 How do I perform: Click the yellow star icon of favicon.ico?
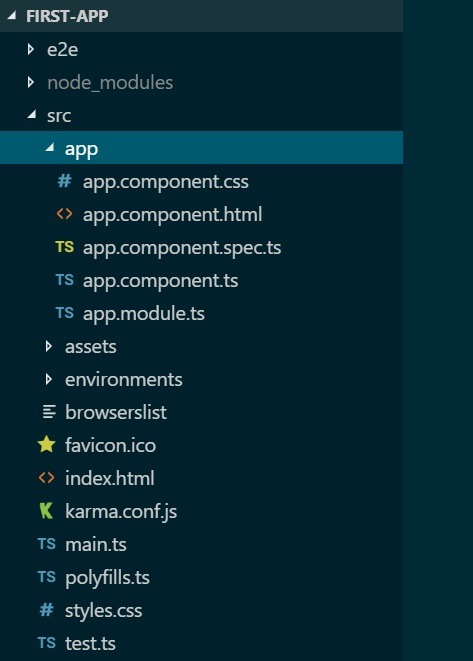click(46, 445)
